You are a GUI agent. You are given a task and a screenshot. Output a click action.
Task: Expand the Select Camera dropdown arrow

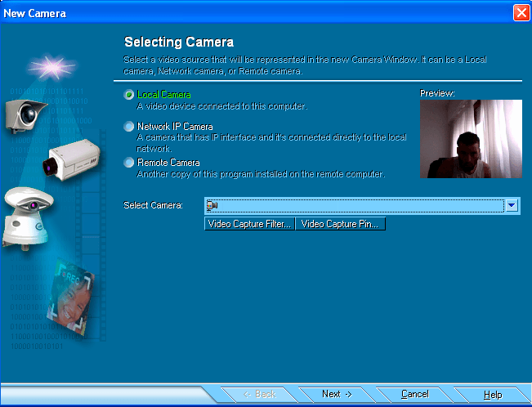512,205
